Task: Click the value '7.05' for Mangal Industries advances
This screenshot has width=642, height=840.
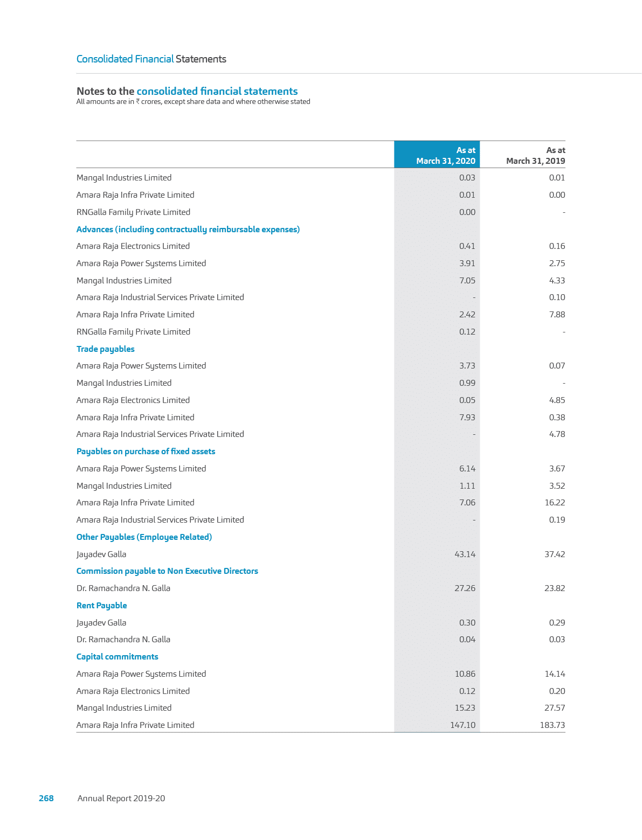Action: [x=467, y=281]
